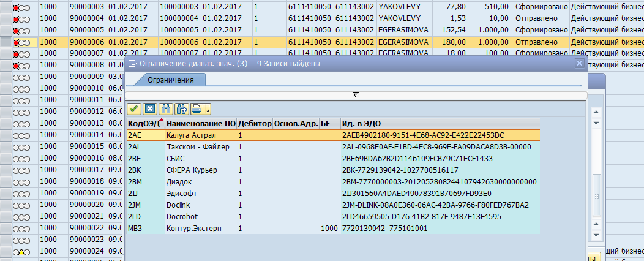Select row 90000004 using its left row selector
The image size is (644, 261).
[6, 19]
